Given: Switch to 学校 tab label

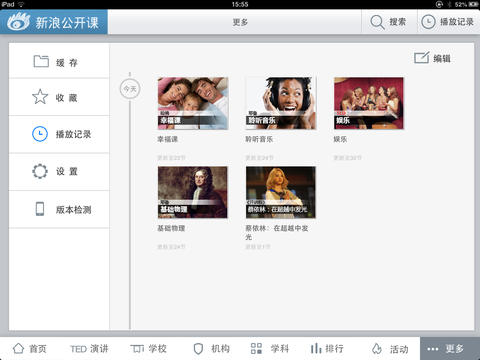Looking at the screenshot, I should (157, 349).
